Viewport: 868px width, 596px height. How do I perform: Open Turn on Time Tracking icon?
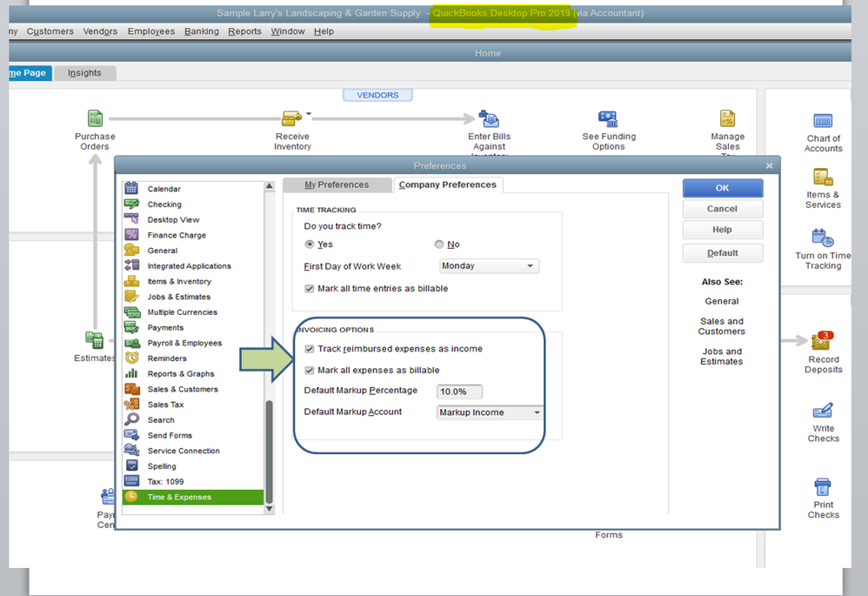pyautogui.click(x=823, y=238)
